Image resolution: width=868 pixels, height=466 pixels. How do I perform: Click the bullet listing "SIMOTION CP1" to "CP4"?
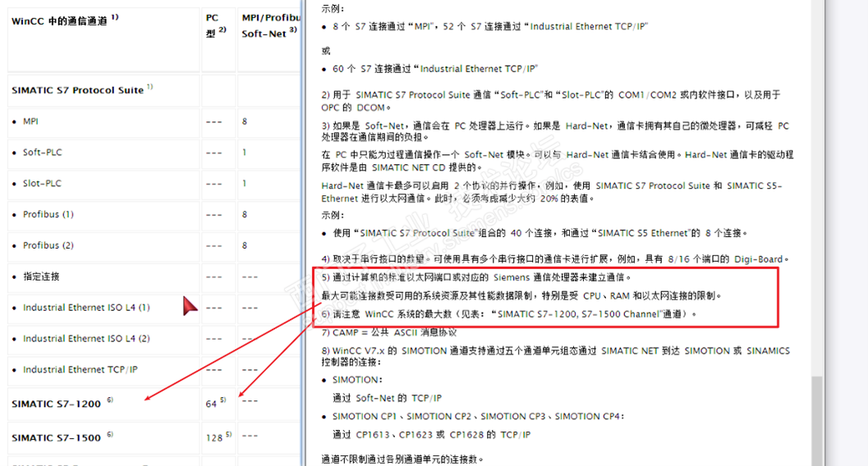tap(478, 416)
